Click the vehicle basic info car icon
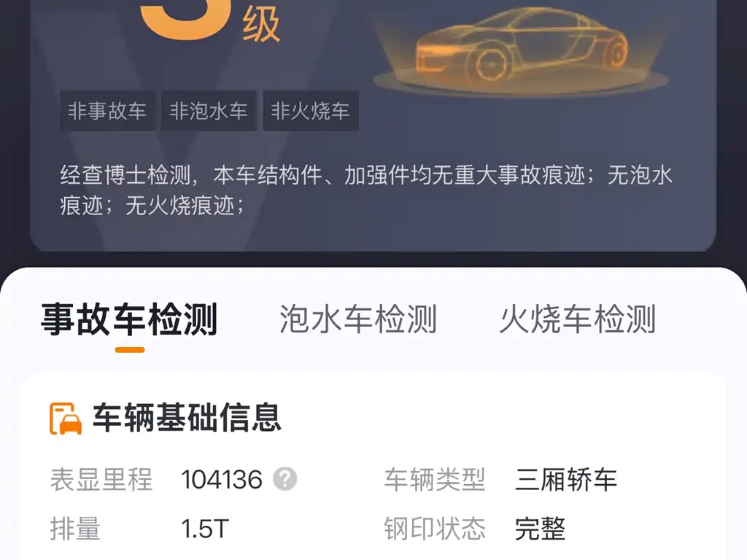The image size is (747, 560). click(66, 419)
